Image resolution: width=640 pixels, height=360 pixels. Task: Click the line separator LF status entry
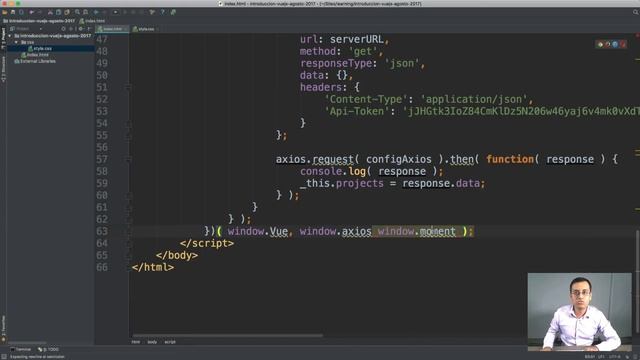pos(601,357)
